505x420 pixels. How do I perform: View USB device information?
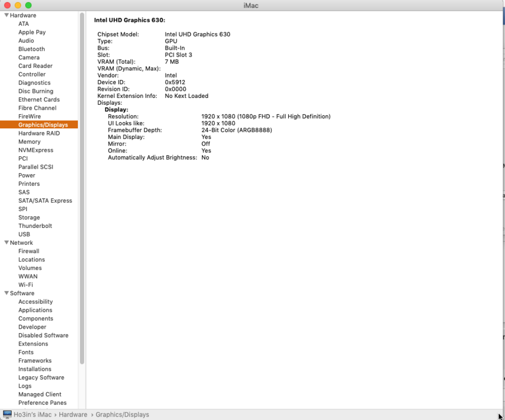tap(24, 234)
